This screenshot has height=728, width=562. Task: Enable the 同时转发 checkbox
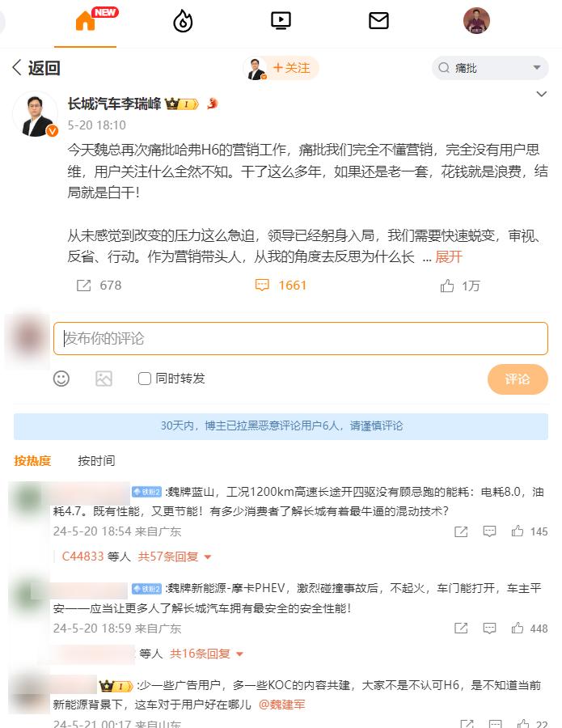[145, 379]
